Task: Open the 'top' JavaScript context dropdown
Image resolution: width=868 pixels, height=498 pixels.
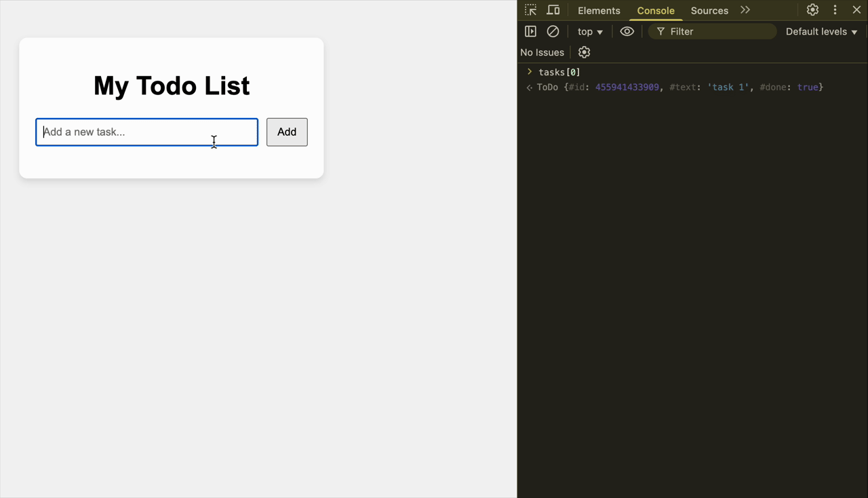Action: (x=589, y=32)
